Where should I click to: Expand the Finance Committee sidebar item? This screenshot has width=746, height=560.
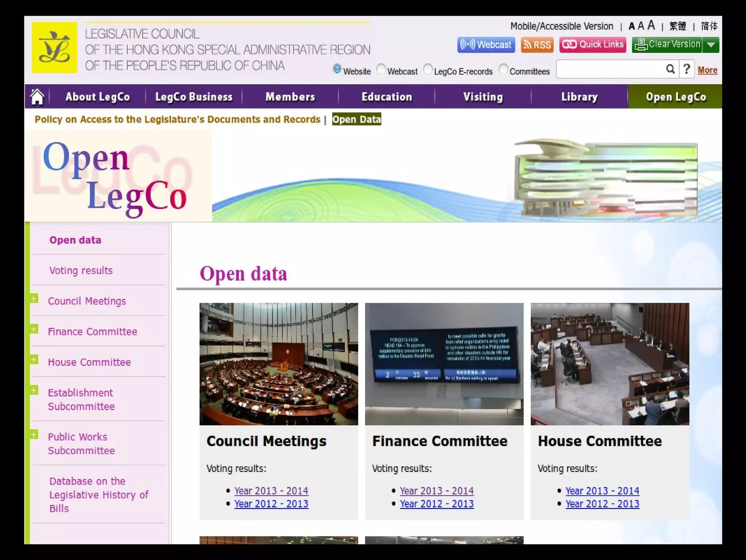(34, 330)
